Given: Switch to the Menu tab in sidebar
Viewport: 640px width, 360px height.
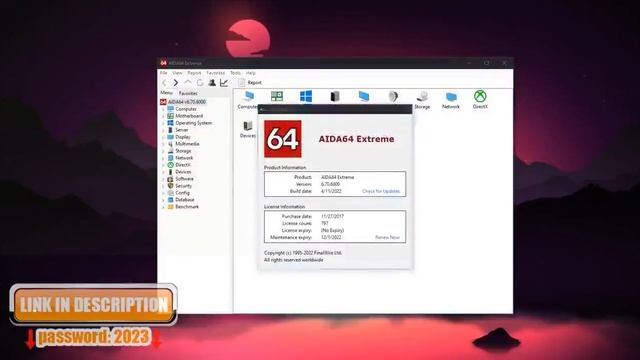Looking at the screenshot, I should (x=167, y=93).
